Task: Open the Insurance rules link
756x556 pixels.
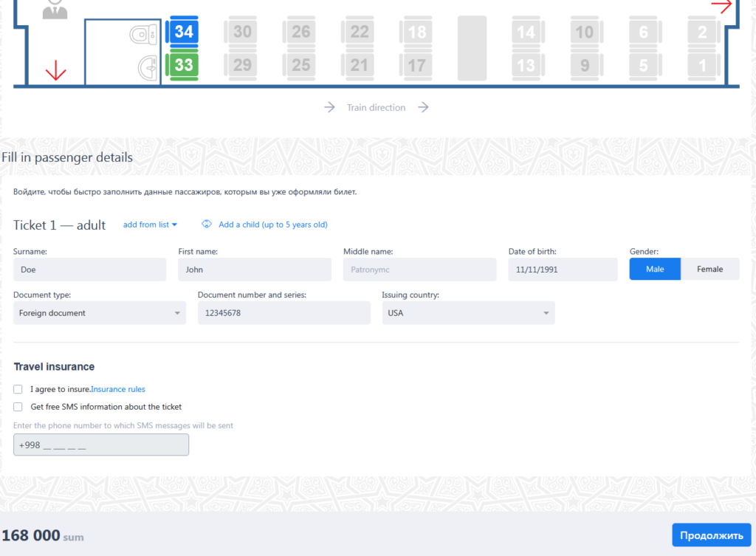Action: coord(118,389)
